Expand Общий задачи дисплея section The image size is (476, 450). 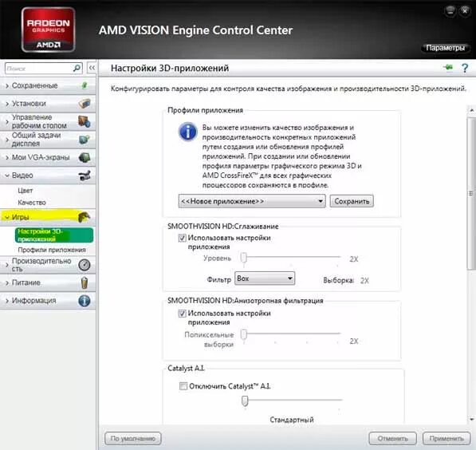click(7, 140)
